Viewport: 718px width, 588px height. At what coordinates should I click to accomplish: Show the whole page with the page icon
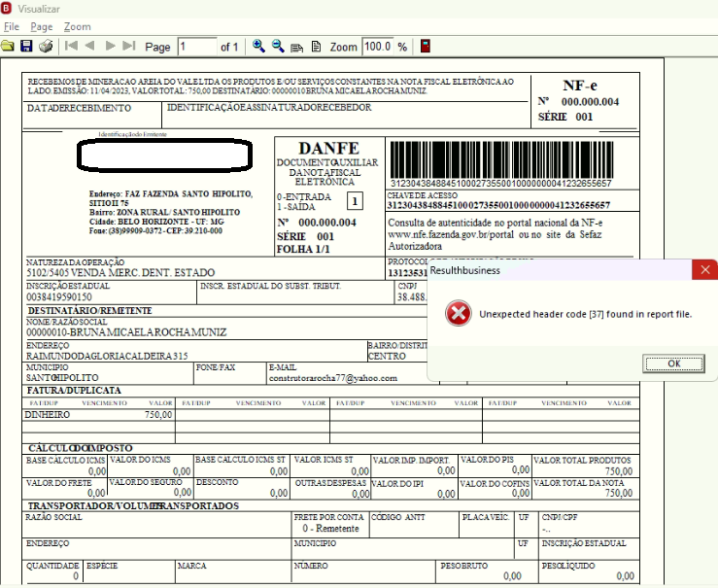click(x=316, y=47)
